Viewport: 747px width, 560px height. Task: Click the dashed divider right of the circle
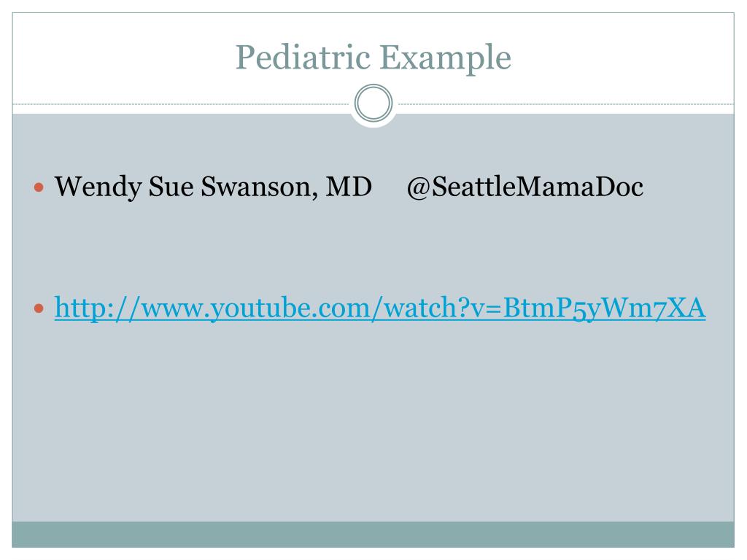[562, 104]
